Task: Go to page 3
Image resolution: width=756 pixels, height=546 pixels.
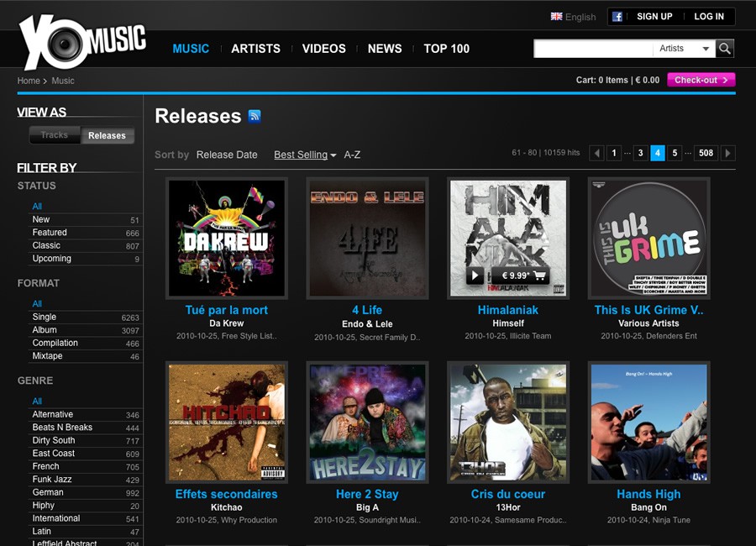Action: pos(640,153)
